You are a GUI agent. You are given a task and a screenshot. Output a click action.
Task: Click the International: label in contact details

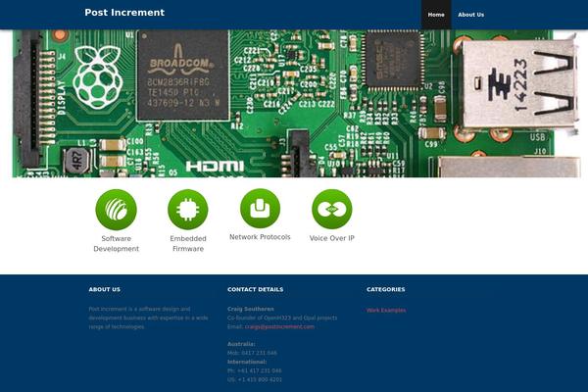pos(247,362)
